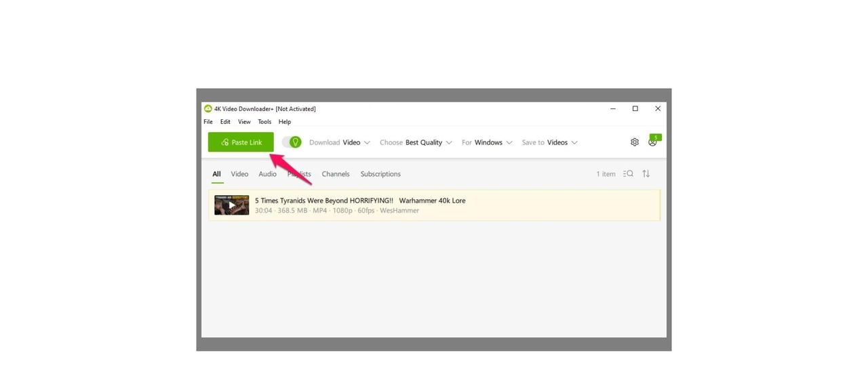Open the Edit menu
Image resolution: width=868 pixels, height=382 pixels.
pos(225,122)
